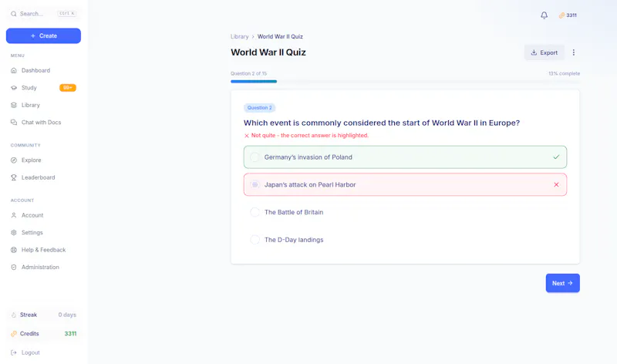Click the Study graduation cap icon
The width and height of the screenshot is (617, 364).
tap(14, 88)
